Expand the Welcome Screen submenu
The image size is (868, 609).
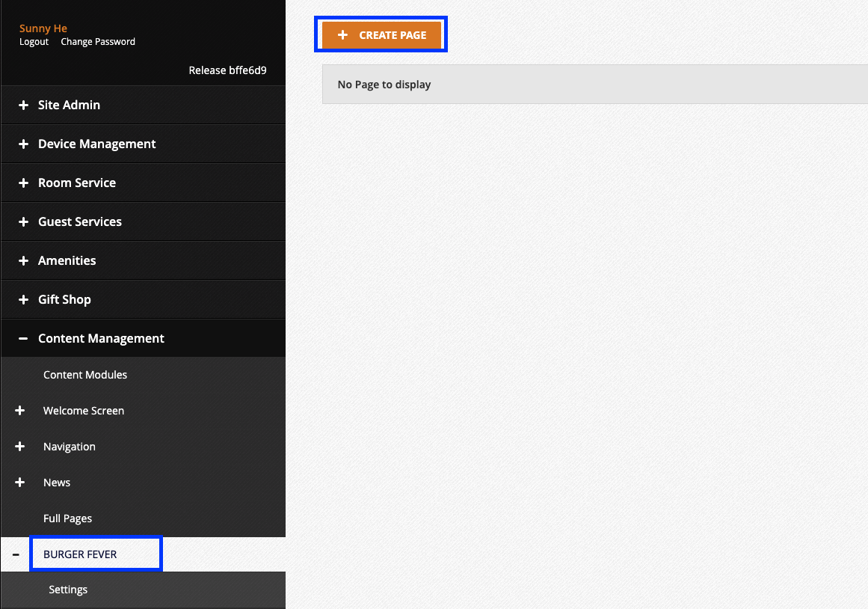coord(19,411)
